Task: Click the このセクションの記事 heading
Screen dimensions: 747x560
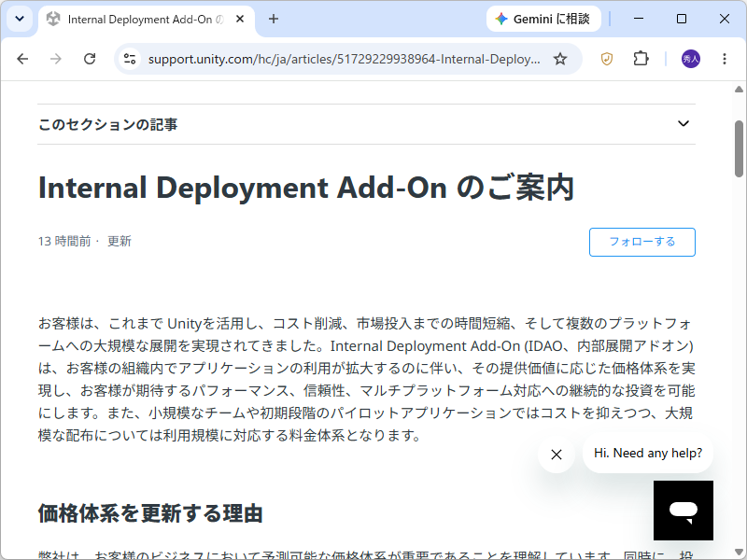Action: (x=107, y=124)
